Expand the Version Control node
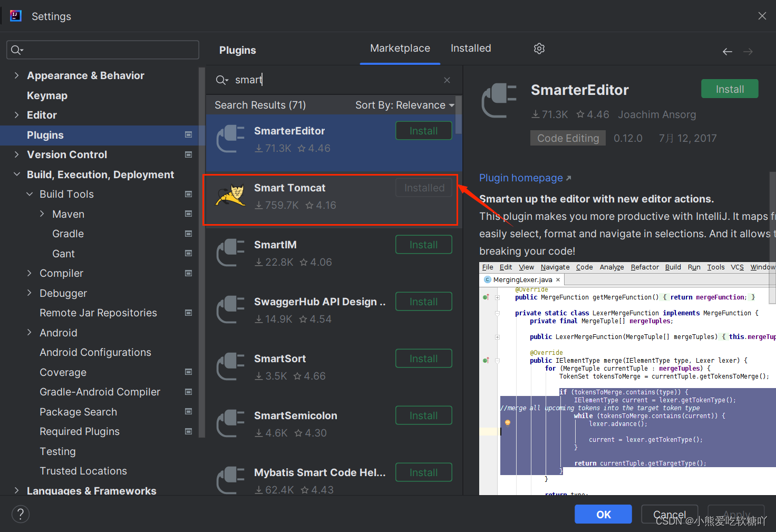Screen dimensions: 776x532 (16, 154)
